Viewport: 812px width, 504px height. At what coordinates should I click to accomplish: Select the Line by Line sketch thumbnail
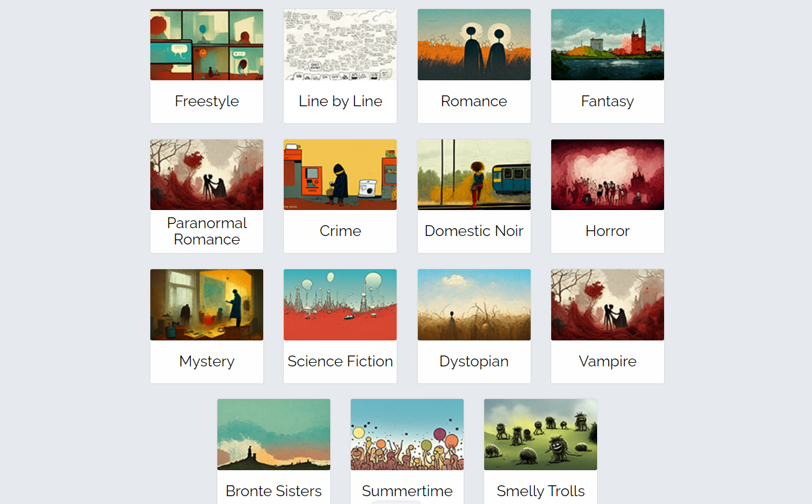tap(340, 45)
